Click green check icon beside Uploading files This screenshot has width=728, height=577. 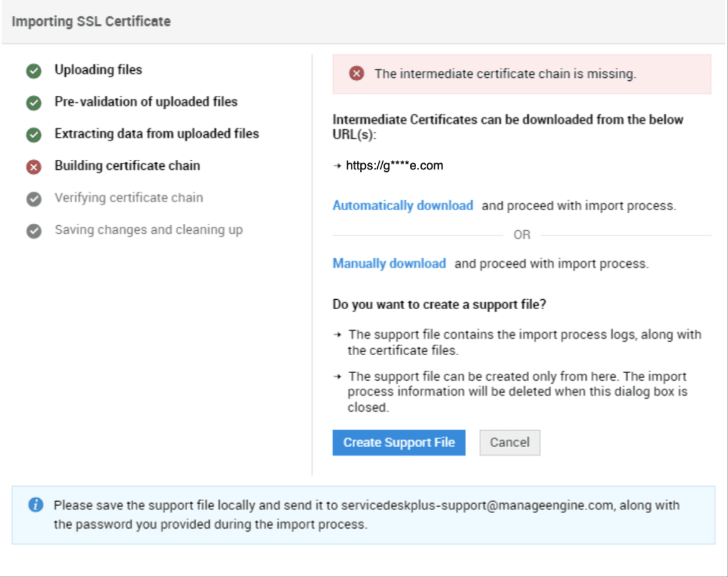34,71
